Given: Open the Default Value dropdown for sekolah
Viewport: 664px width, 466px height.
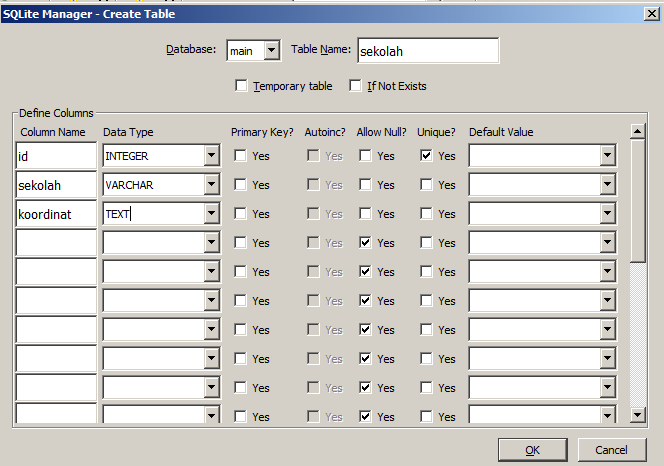Looking at the screenshot, I should [x=608, y=185].
